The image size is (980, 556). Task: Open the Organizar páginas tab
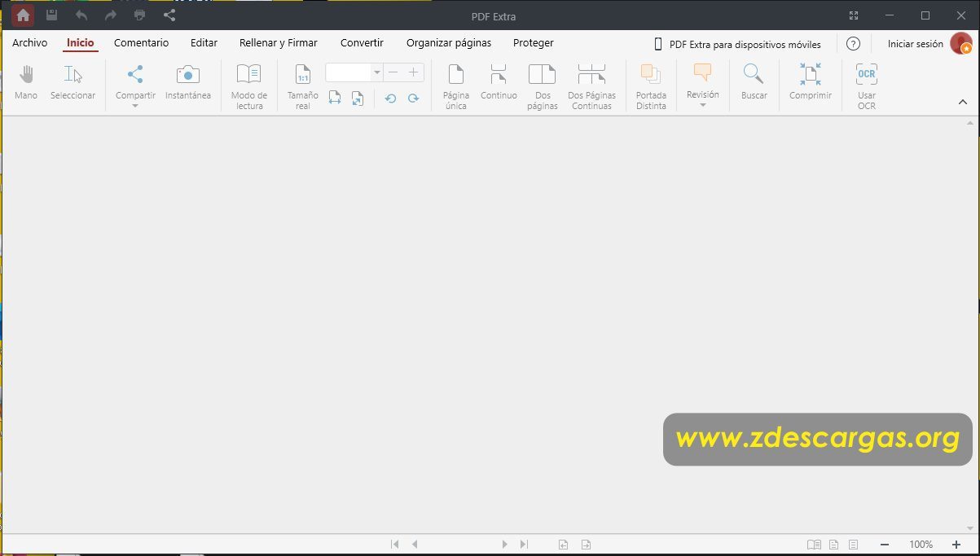pos(449,43)
